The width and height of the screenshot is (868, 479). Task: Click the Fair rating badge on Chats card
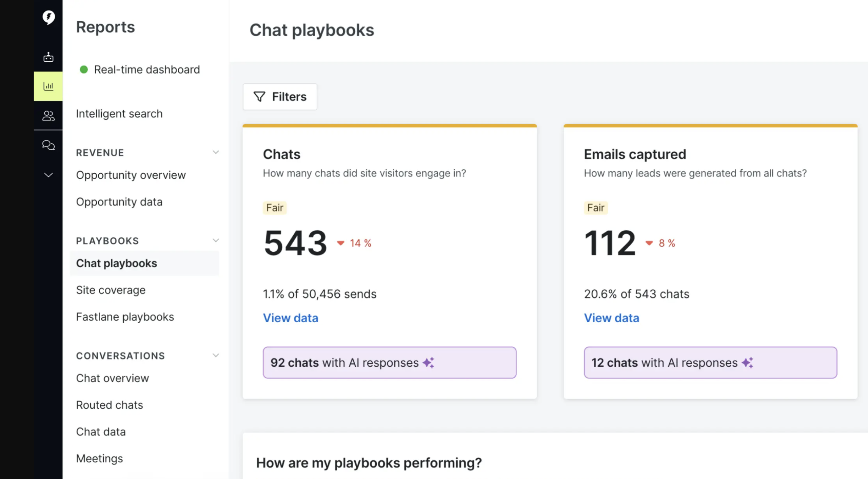[275, 208]
